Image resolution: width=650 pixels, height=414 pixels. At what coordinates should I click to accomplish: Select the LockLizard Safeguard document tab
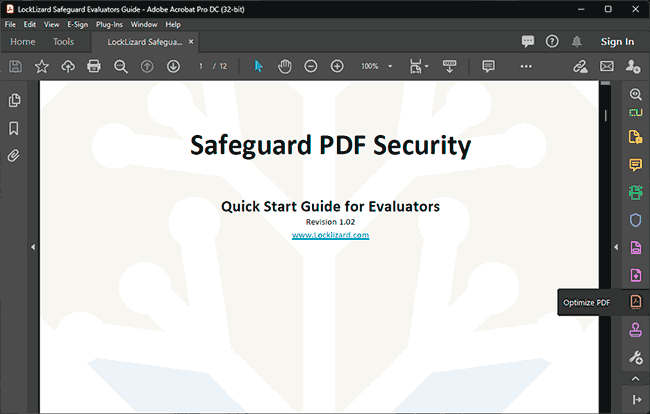click(x=144, y=42)
